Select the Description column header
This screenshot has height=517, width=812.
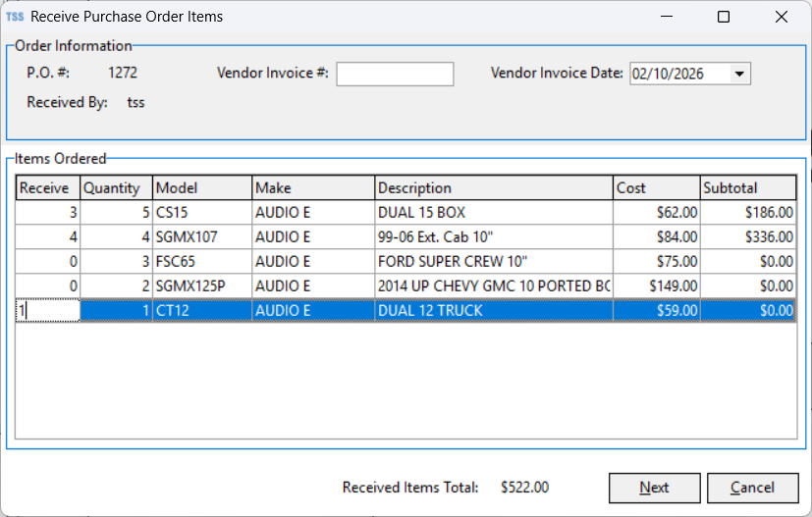pyautogui.click(x=493, y=188)
